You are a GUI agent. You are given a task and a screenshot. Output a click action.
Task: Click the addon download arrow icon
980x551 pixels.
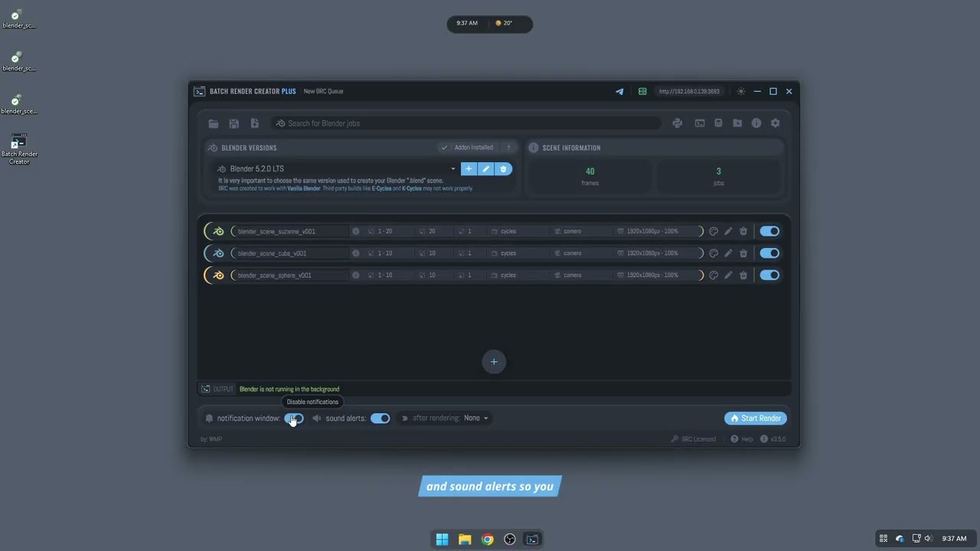click(508, 148)
